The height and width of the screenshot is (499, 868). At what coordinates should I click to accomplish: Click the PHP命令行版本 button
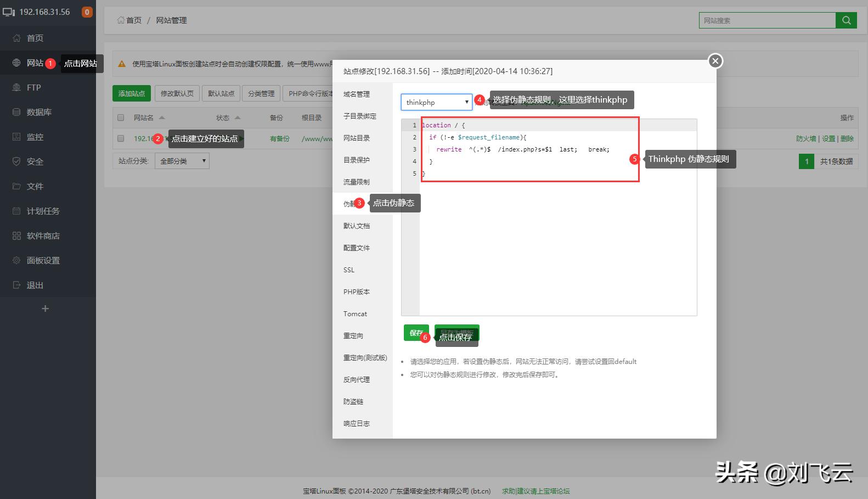pos(308,93)
